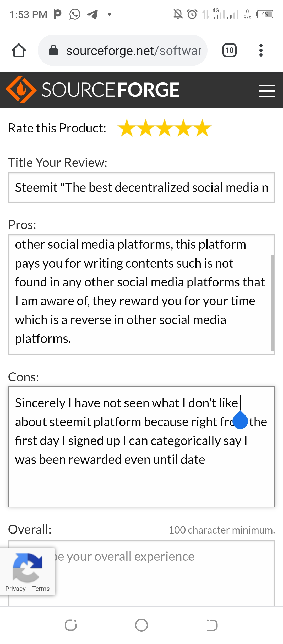This screenshot has width=283, height=644.
Task: Tap the Android back navigation icon
Action: pos(212,625)
